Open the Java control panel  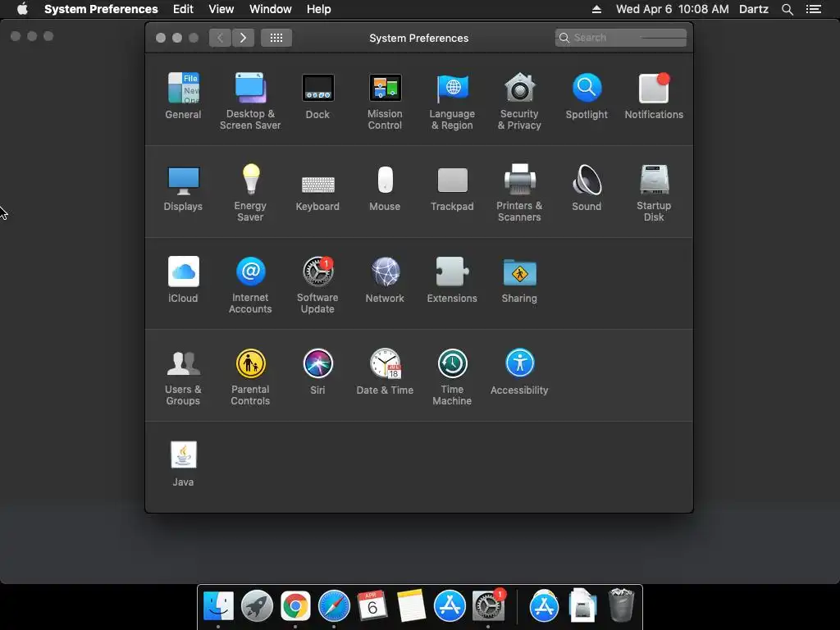tap(183, 463)
